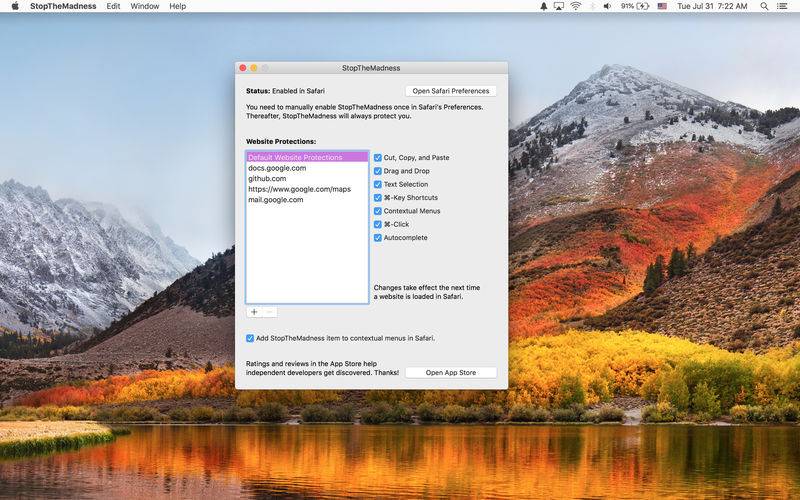Click the Bluetooth menu bar icon
This screenshot has width=800, height=500.
[592, 6]
